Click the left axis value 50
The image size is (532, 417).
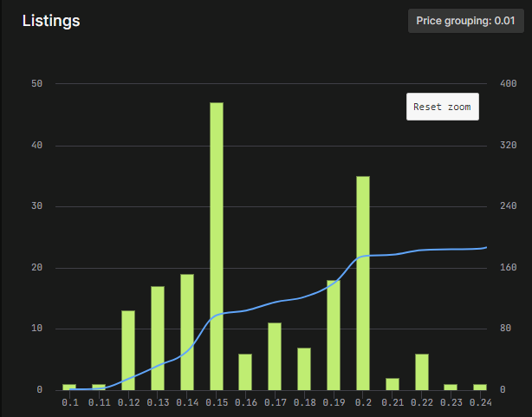pos(36,83)
